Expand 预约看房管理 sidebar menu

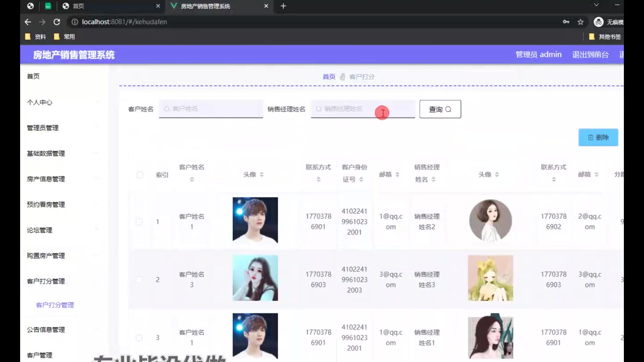pos(46,204)
